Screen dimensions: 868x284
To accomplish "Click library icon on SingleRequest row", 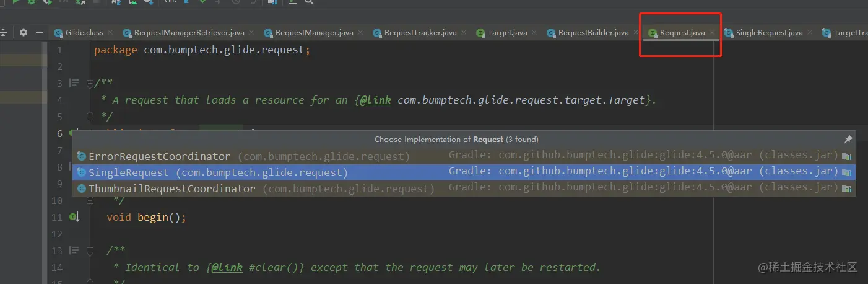I will 847,172.
